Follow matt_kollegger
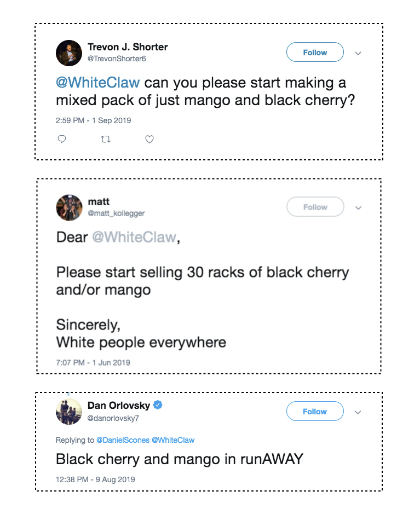This screenshot has width=420, height=526. 315,207
